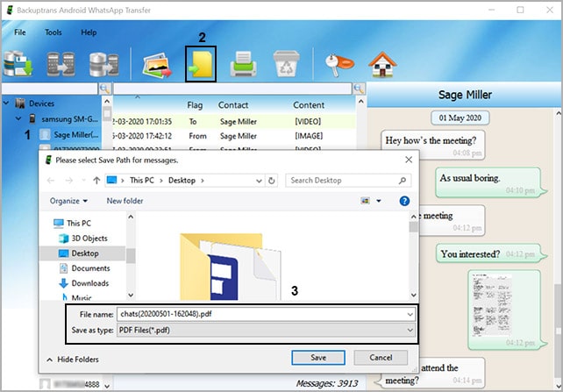Click the recycle bin delete icon
The height and width of the screenshot is (392, 563).
point(286,64)
